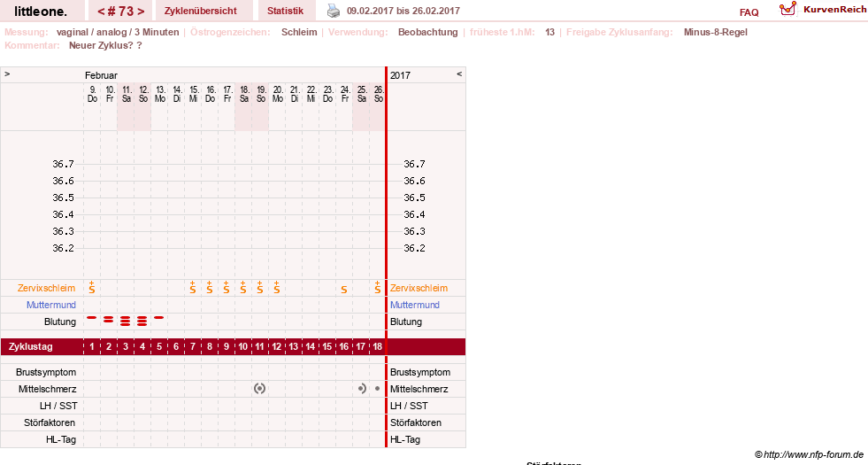
Task: Click the left Blutung row label
Action: tap(60, 322)
